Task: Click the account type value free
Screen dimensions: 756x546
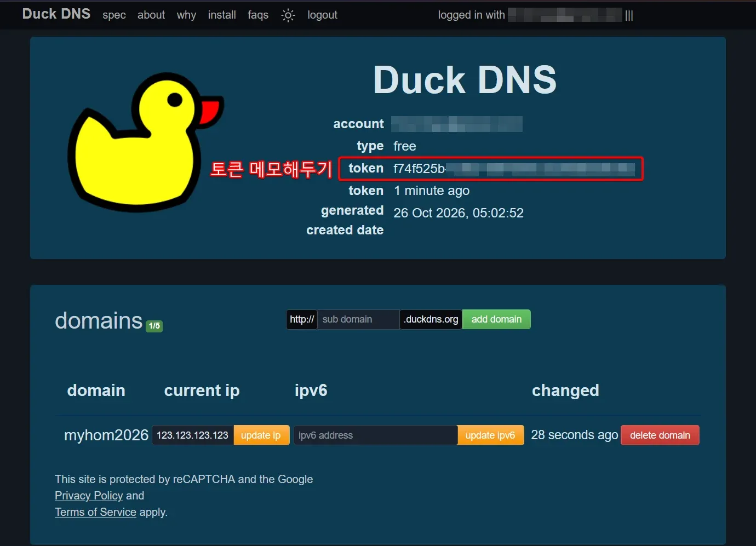Action: tap(405, 146)
